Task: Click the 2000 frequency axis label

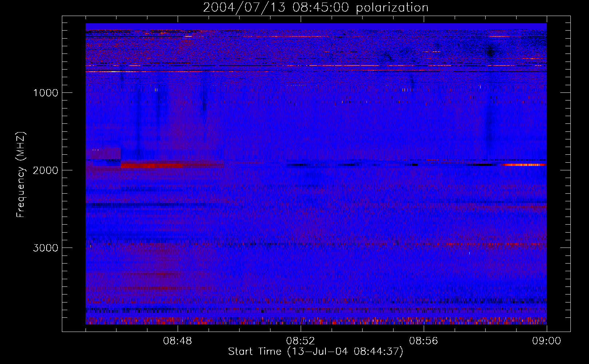Action: coord(46,170)
